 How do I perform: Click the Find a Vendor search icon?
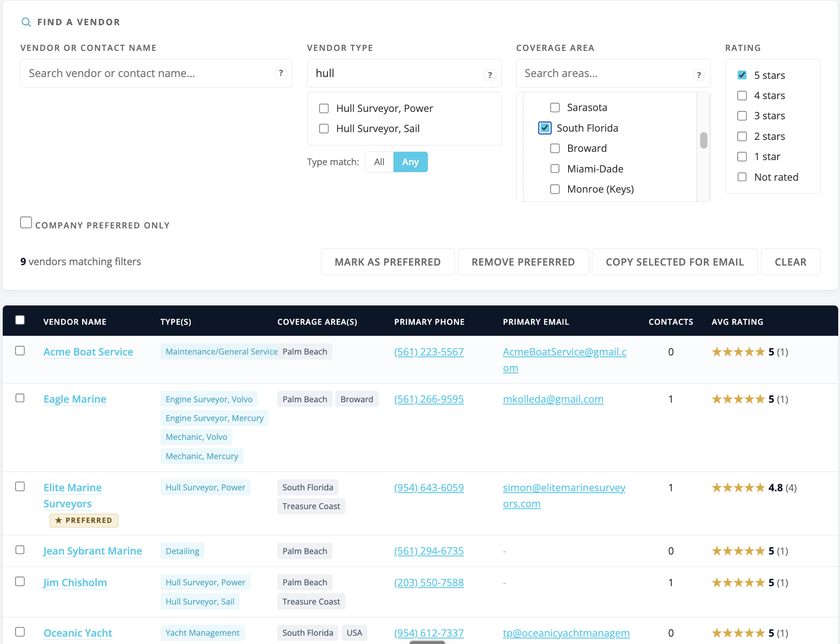coord(26,22)
